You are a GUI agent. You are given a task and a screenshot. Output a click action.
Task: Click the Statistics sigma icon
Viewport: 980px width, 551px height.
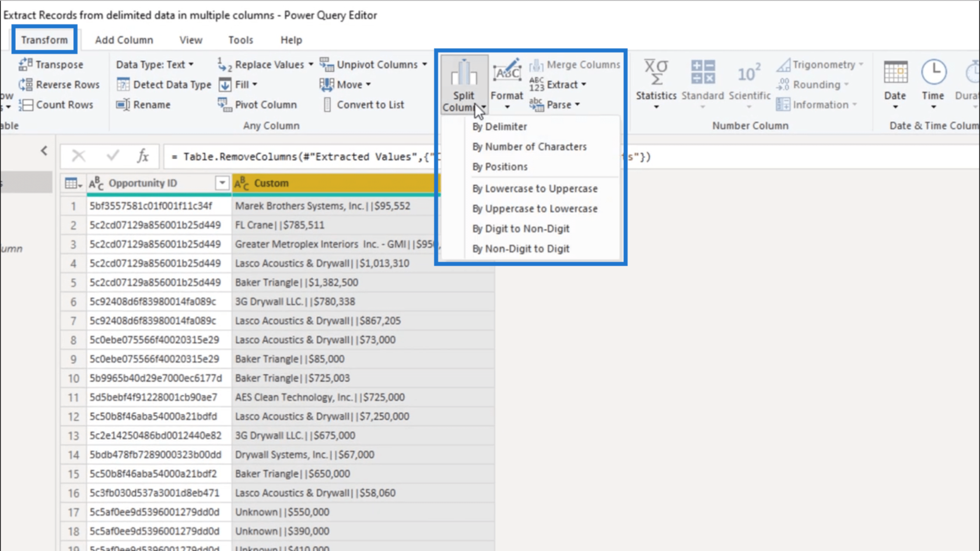(x=656, y=72)
